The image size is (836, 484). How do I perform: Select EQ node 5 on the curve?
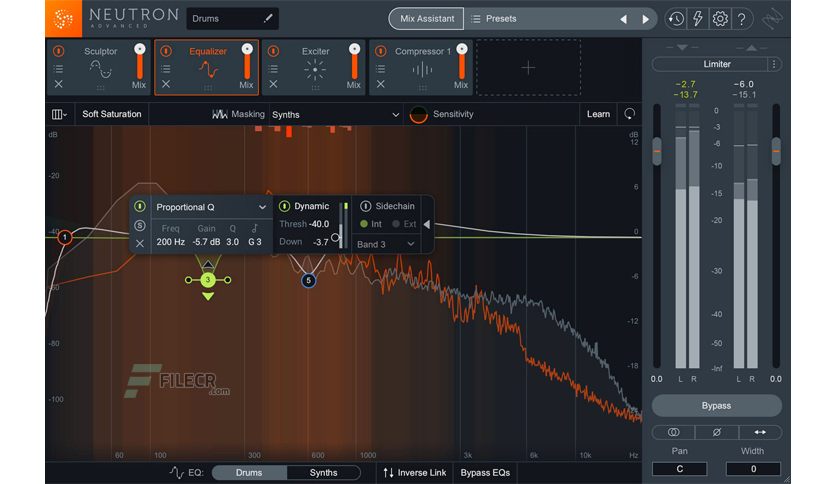tap(308, 280)
